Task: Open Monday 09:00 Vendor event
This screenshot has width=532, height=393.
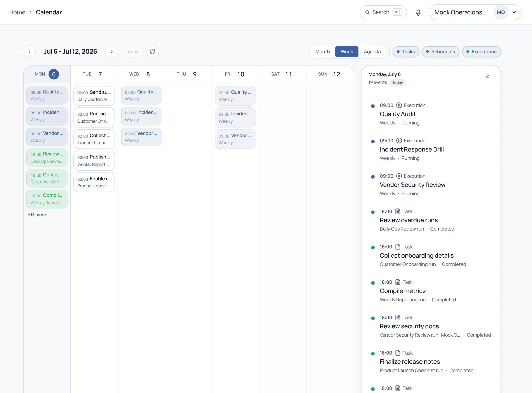Action: (47, 137)
